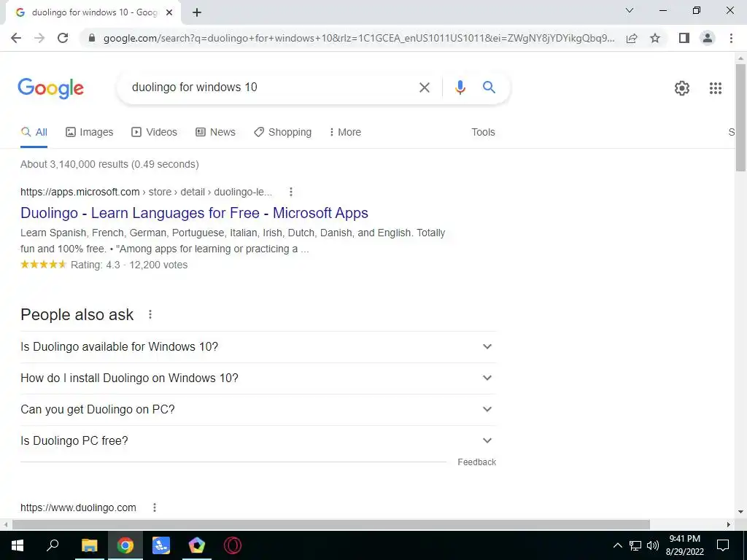The image size is (747, 560).
Task: Open the Duolingo Microsoft Apps result link
Action: pyautogui.click(x=194, y=213)
